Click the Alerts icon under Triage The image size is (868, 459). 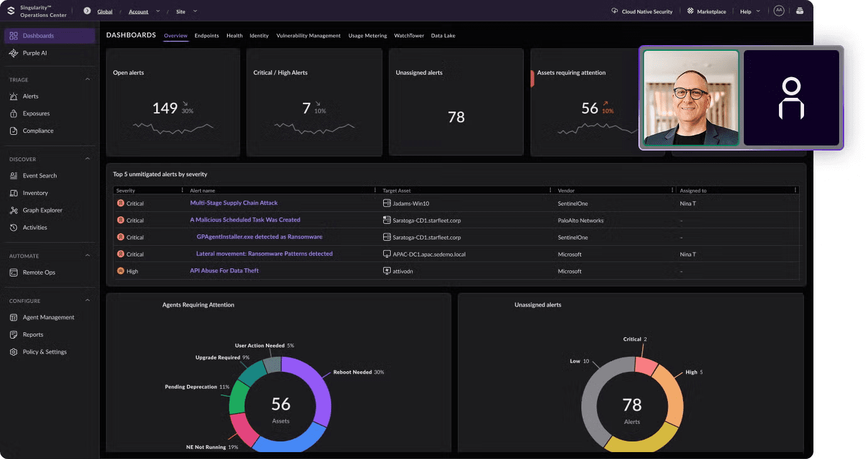[x=13, y=96]
